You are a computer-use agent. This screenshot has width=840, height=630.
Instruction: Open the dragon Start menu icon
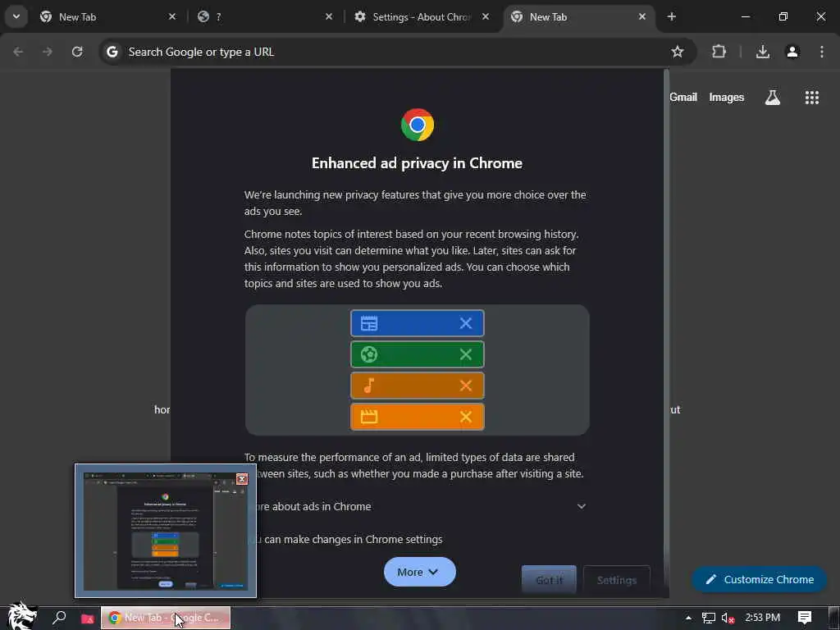(x=21, y=616)
